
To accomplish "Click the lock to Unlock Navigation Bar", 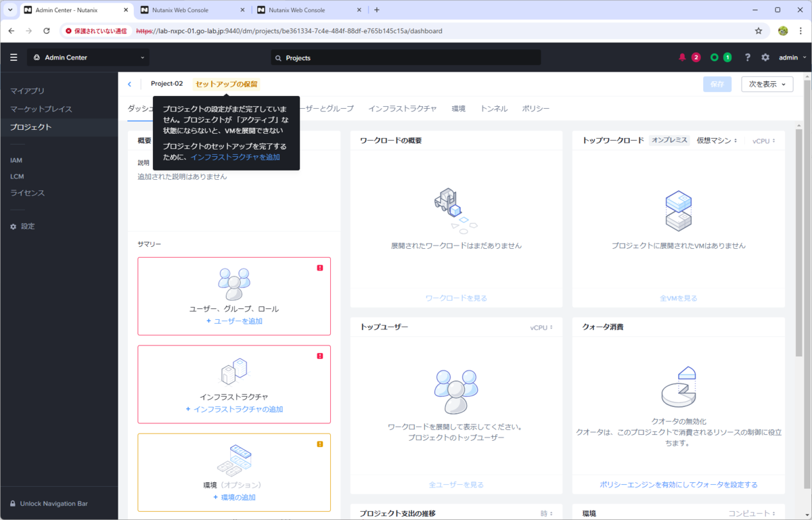I will (x=12, y=503).
